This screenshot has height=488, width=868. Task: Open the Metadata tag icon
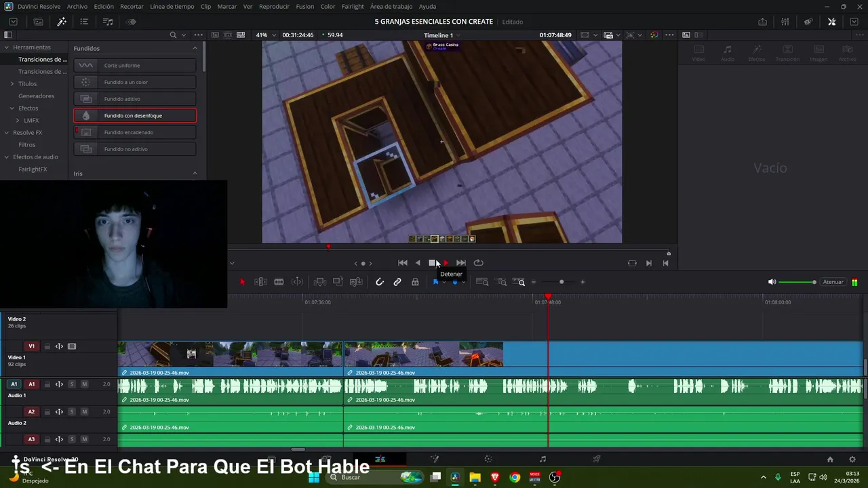click(808, 22)
